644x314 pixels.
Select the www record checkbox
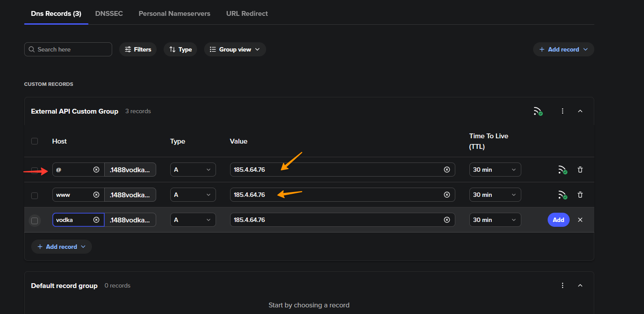[x=35, y=196]
